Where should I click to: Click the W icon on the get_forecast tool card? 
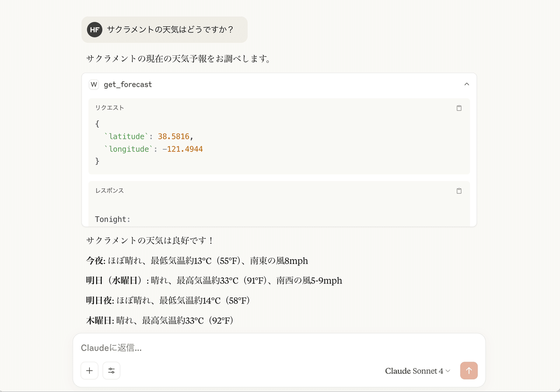[x=94, y=84]
